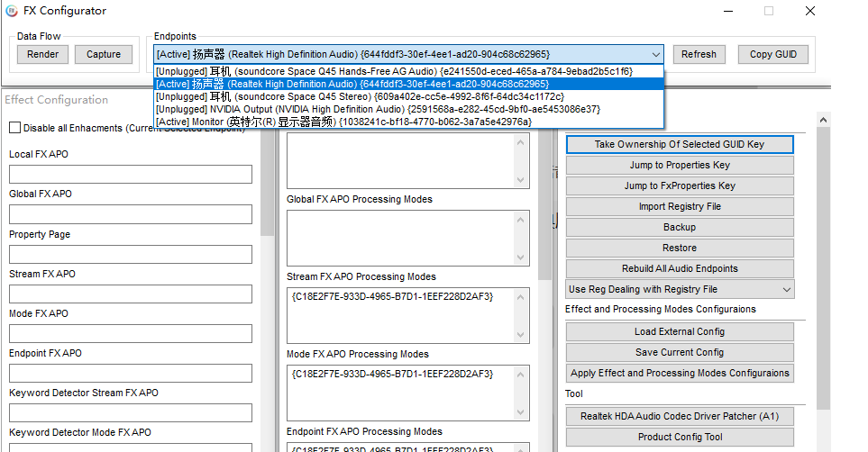
Task: Click the Local FX APO input field
Action: (130, 174)
